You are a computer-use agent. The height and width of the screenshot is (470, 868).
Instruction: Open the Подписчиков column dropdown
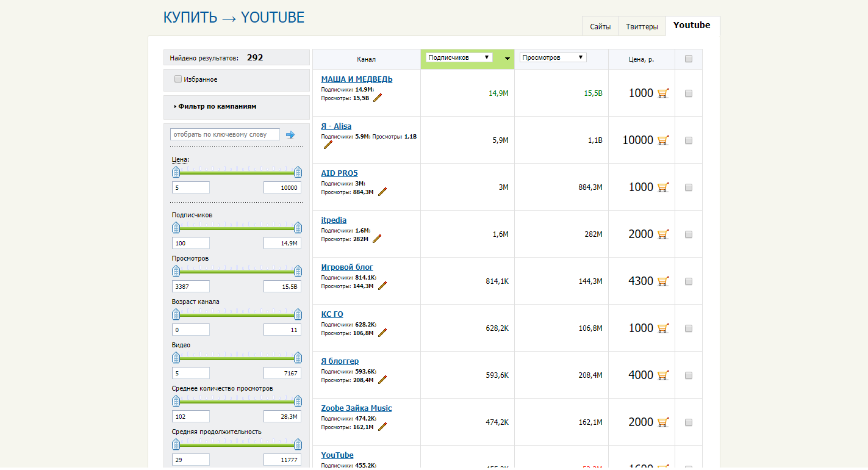pyautogui.click(x=459, y=57)
